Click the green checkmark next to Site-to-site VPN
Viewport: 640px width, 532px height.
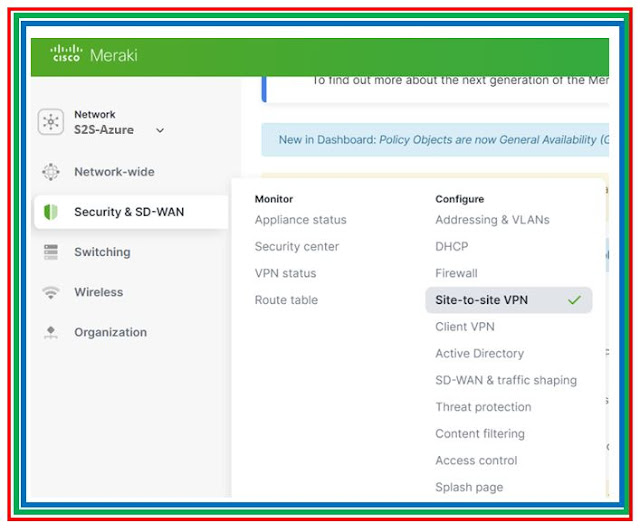coord(574,300)
